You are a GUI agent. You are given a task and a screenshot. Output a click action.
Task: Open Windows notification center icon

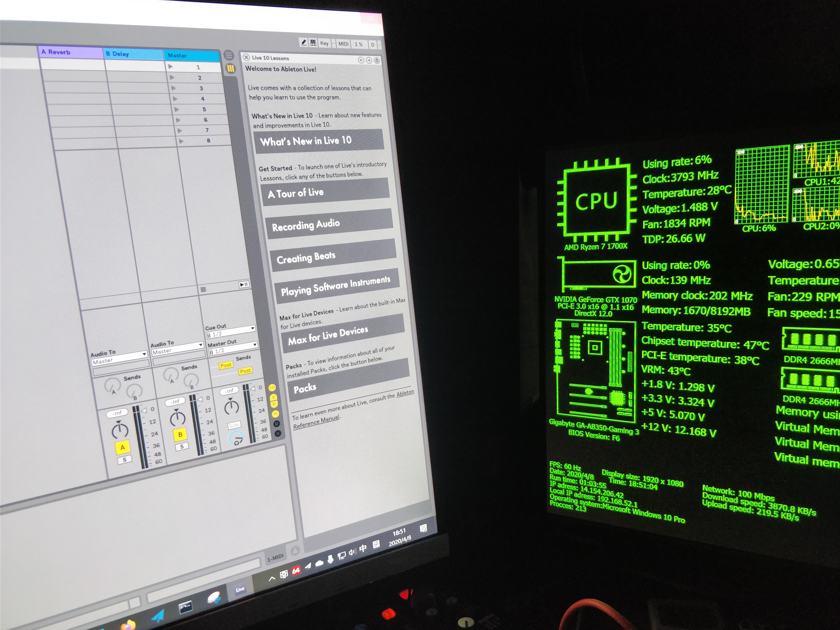click(423, 528)
